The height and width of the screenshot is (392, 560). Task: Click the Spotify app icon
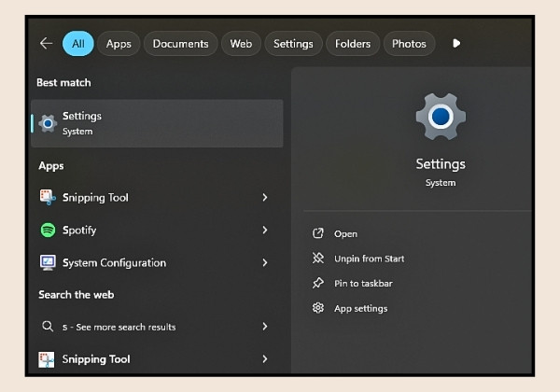[48, 230]
